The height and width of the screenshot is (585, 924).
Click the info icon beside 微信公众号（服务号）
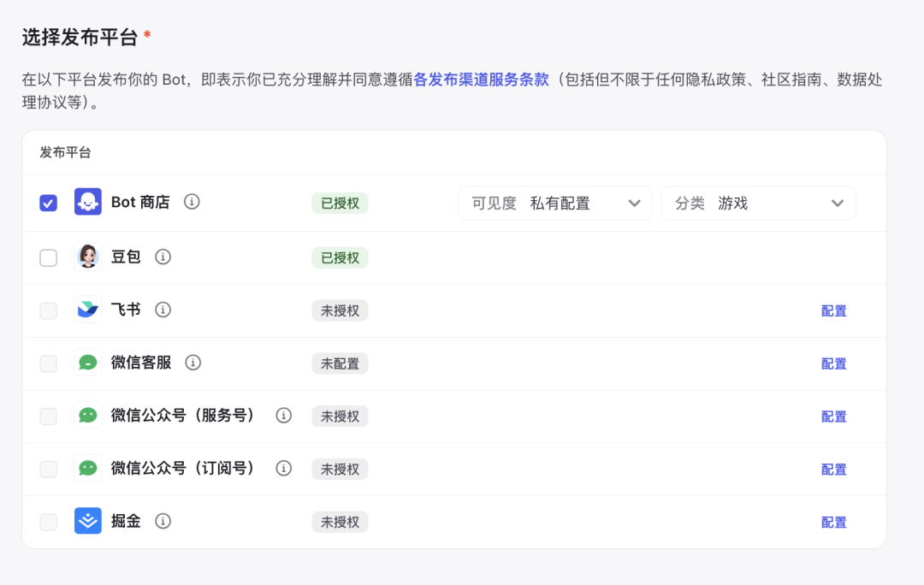click(x=284, y=416)
